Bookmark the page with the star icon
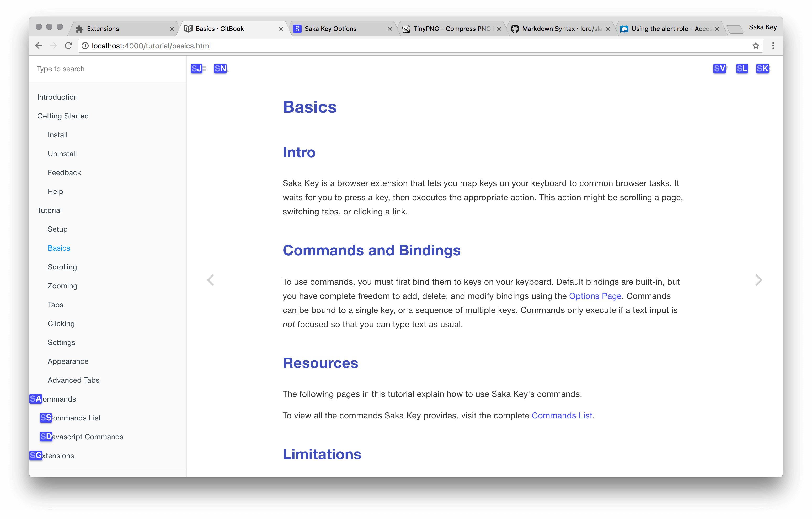This screenshot has height=519, width=812. pyautogui.click(x=756, y=46)
